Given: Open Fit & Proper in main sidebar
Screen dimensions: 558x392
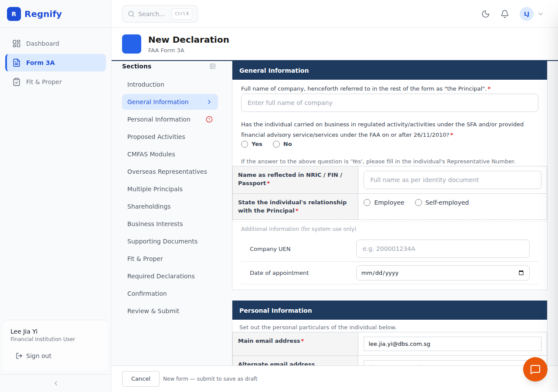Looking at the screenshot, I should pyautogui.click(x=56, y=82).
